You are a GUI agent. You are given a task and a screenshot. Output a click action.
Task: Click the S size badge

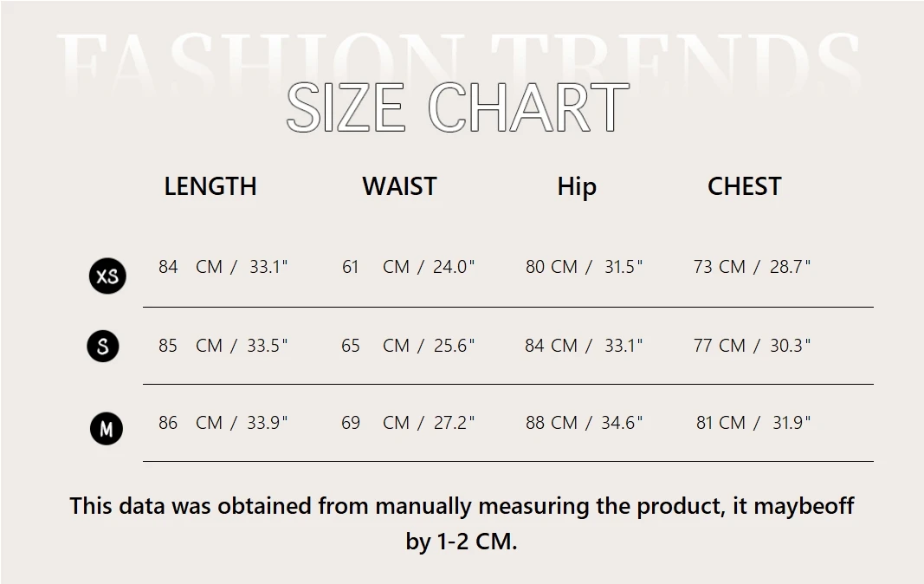[x=103, y=346]
